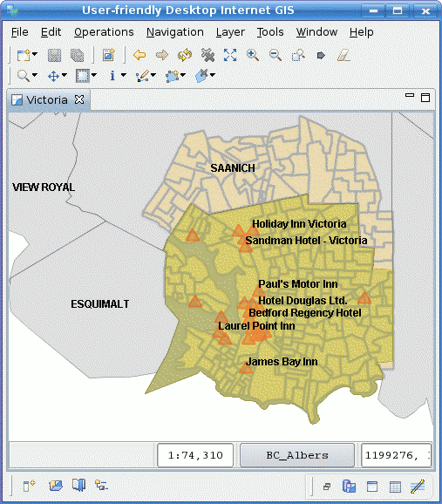Click the restore icon in bottom right bar
Screen dimensions: 442x504
tap(327, 487)
